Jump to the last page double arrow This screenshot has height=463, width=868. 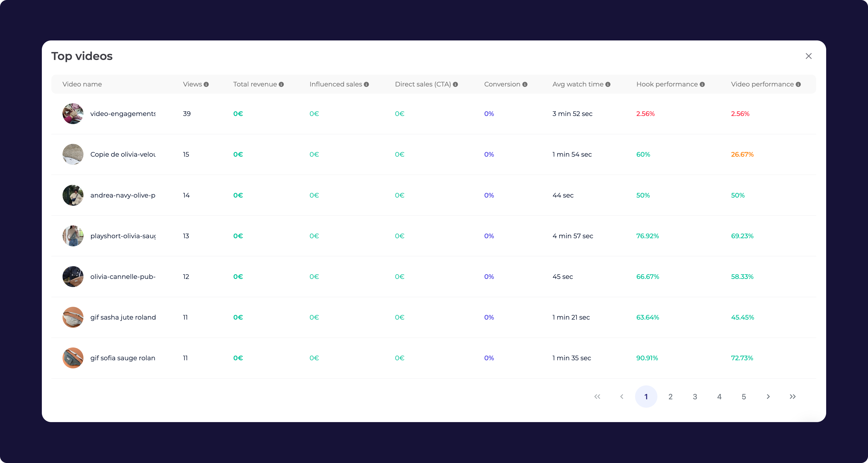tap(792, 397)
